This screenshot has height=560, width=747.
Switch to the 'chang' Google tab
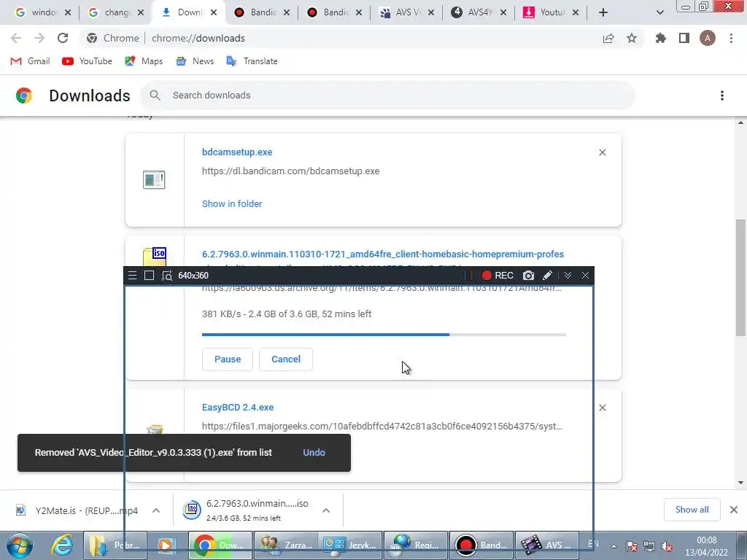point(116,12)
